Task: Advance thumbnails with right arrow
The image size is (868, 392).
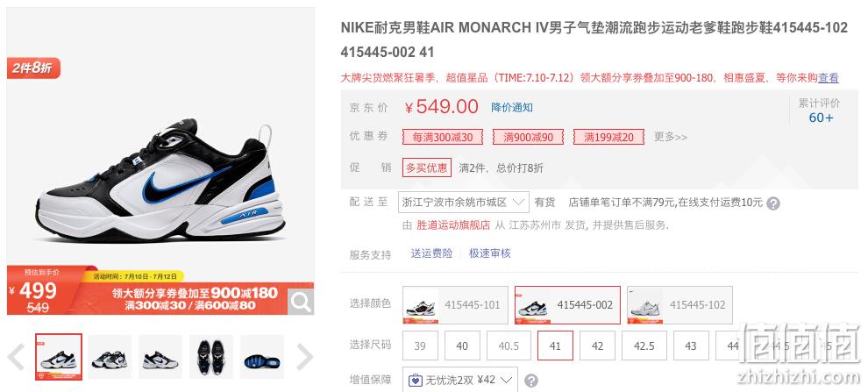Action: 304,357
